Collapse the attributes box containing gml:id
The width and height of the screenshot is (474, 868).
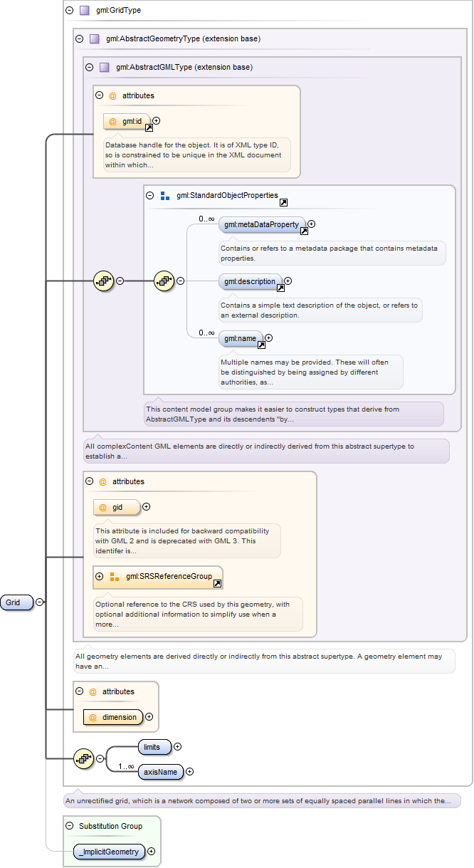tap(99, 95)
